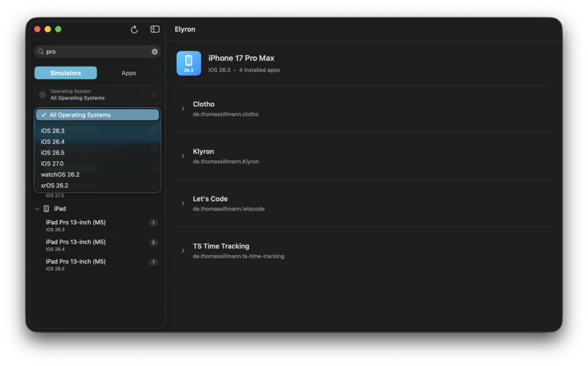Choose iOS 26.5 from the list

(x=97, y=152)
